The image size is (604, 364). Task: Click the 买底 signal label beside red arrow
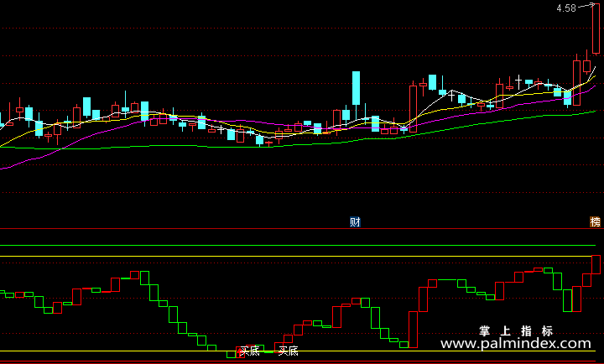(250, 351)
